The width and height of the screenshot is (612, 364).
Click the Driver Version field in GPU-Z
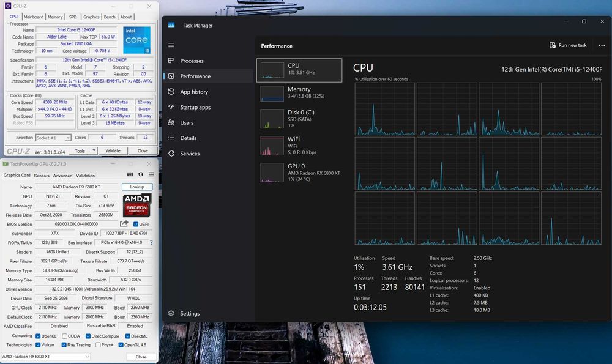click(x=94, y=289)
